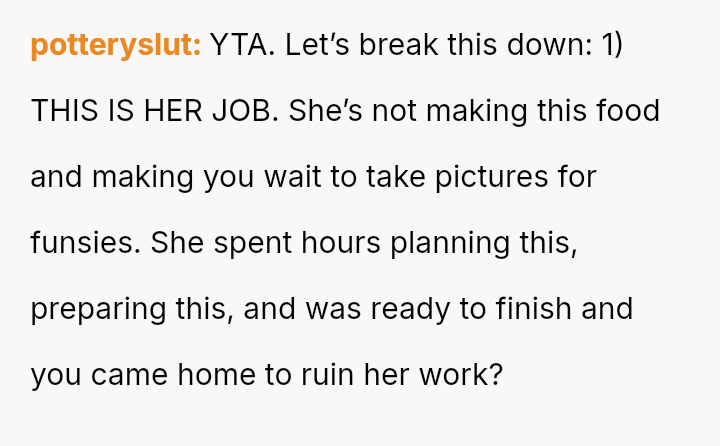The image size is (720, 446).
Task: Click the words "preparing this,"
Action: pyautogui.click(x=132, y=309)
